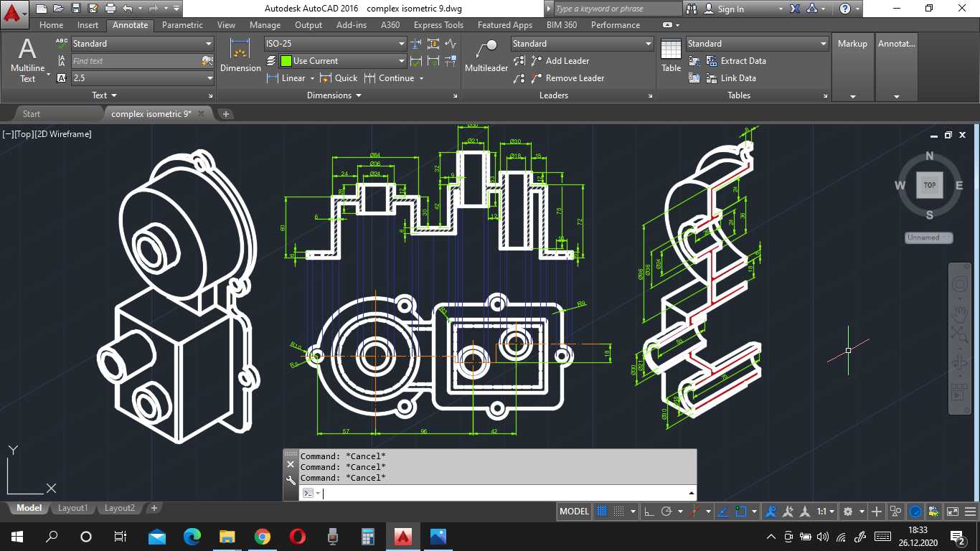Viewport: 980px width, 551px height.
Task: Switch to the Parametric ribbon tab
Action: pos(182,24)
